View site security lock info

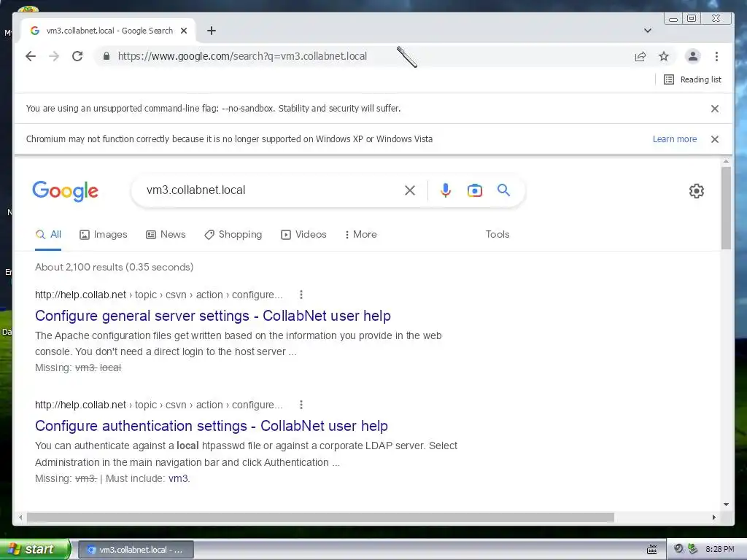coord(107,56)
